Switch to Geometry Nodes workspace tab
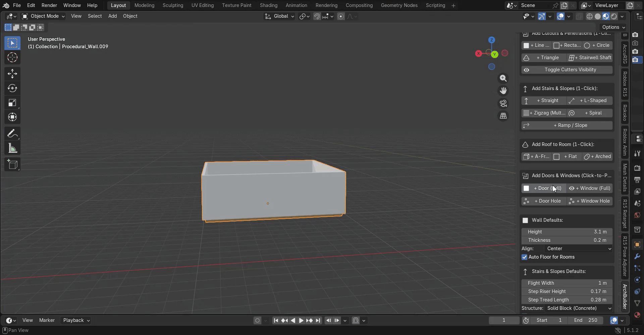This screenshot has height=335, width=644. point(399,5)
